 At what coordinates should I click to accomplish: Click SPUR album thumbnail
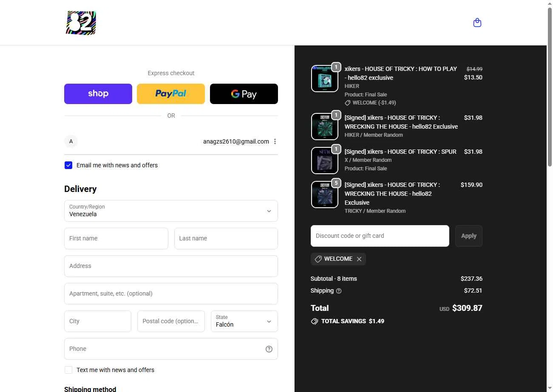point(325,161)
